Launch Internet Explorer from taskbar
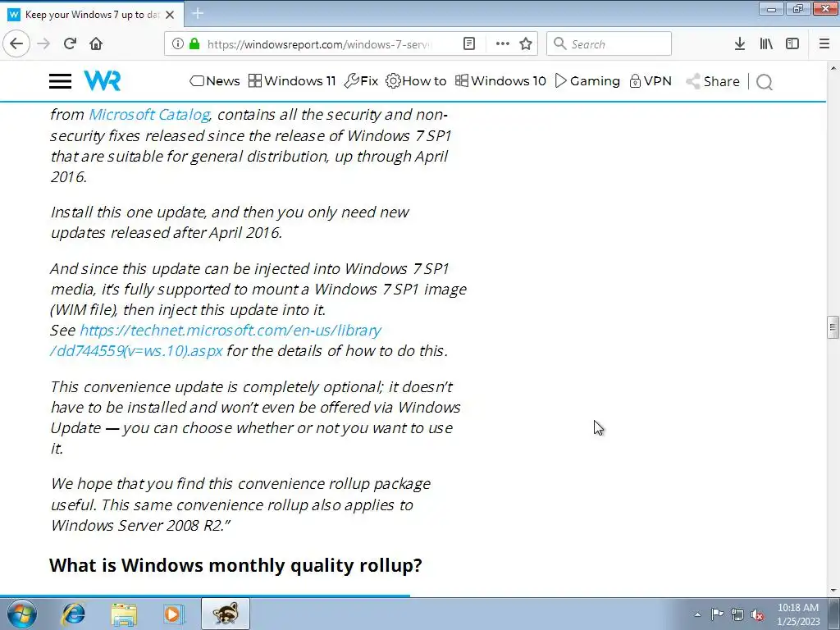This screenshot has height=630, width=840. coord(73,614)
